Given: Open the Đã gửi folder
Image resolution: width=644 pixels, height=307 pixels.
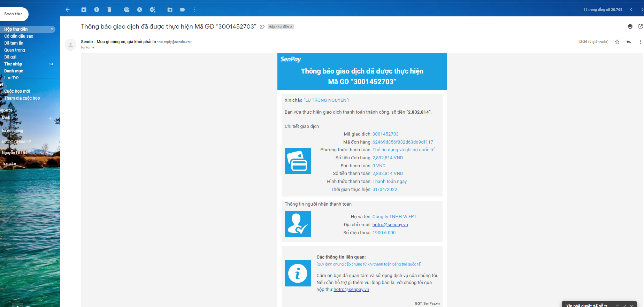Looking at the screenshot, I should click(x=10, y=57).
